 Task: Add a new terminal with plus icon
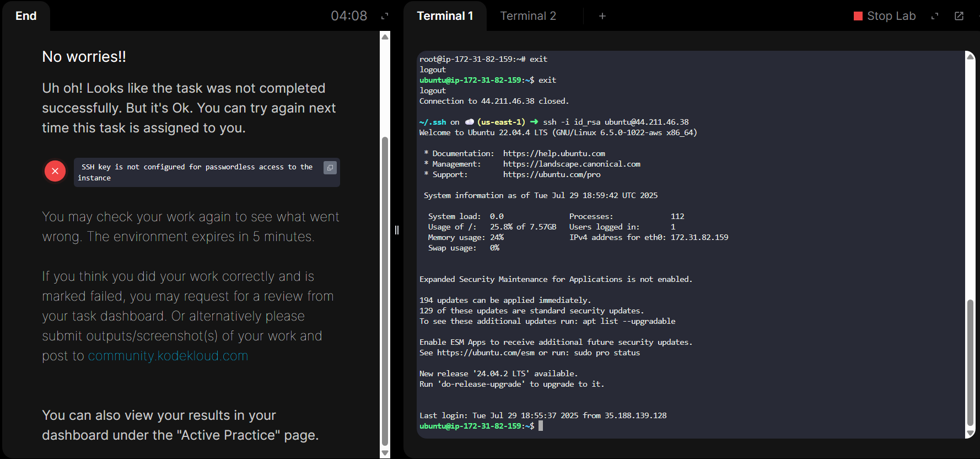click(602, 16)
